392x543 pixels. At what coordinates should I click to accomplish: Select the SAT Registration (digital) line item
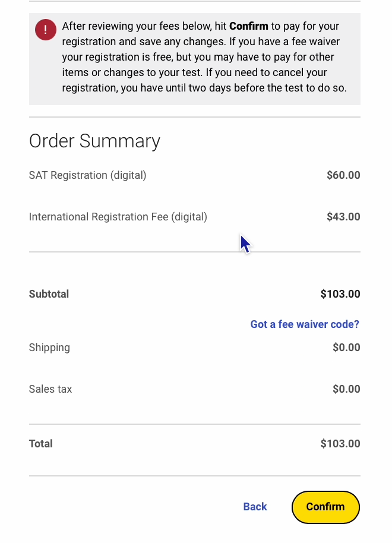point(87,175)
